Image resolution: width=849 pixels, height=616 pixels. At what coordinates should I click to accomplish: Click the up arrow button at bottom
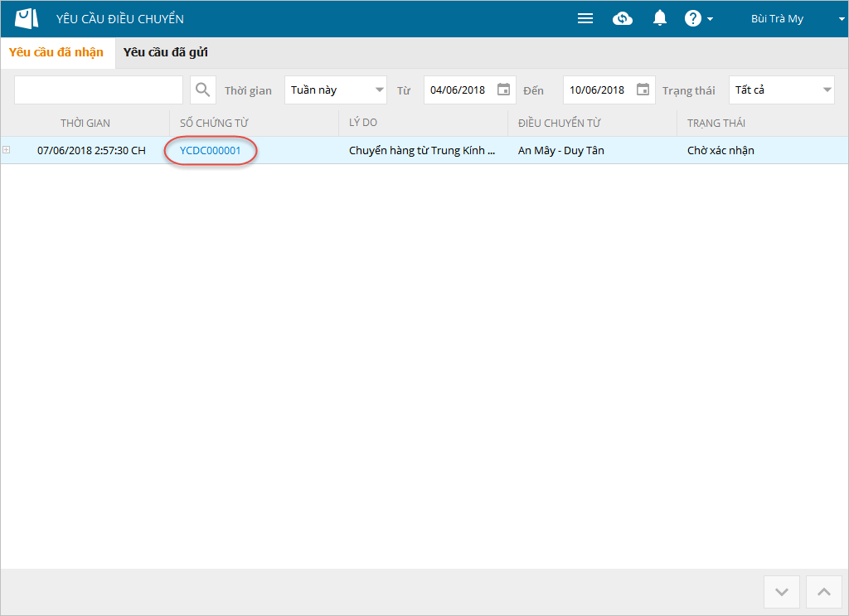click(823, 592)
